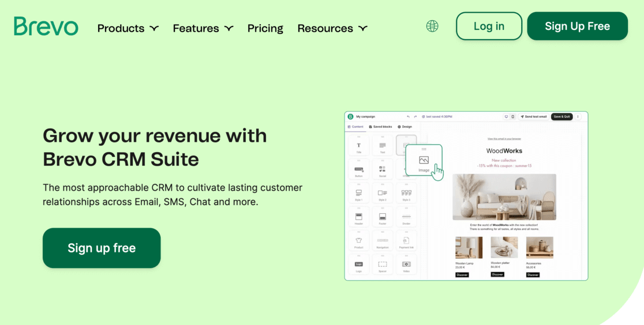Switch to desktop preview in editor
The image size is (644, 325).
(506, 116)
